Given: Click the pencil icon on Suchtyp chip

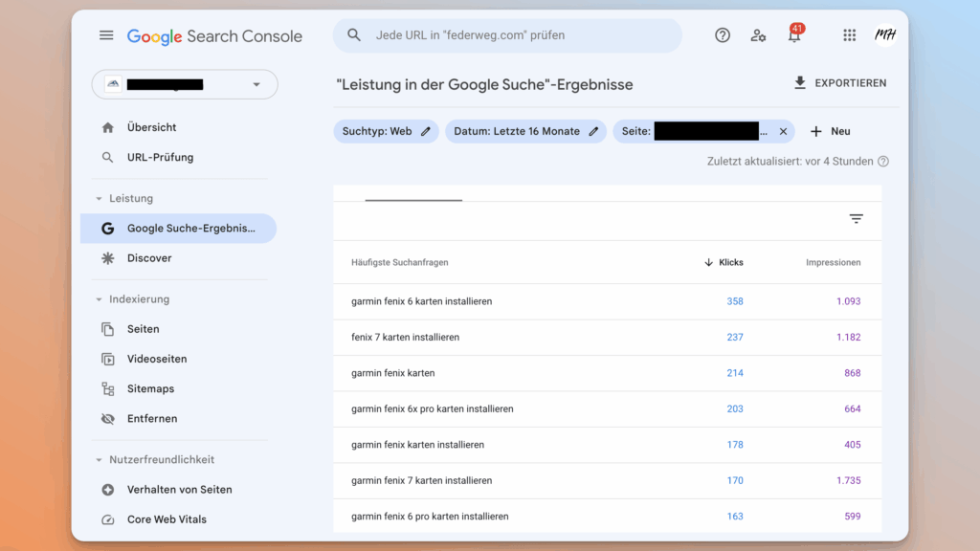Looking at the screenshot, I should tap(426, 131).
